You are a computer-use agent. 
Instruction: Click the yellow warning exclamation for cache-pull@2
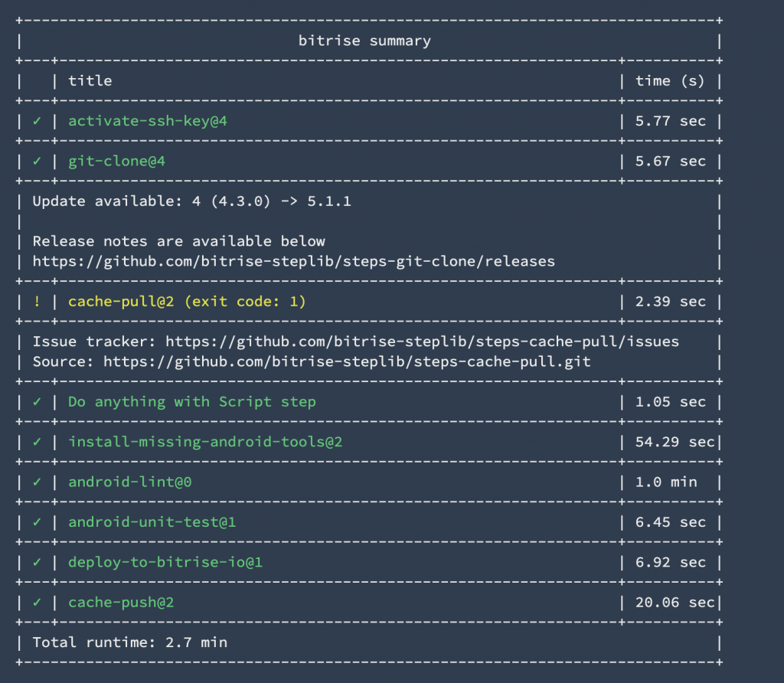pyautogui.click(x=37, y=302)
